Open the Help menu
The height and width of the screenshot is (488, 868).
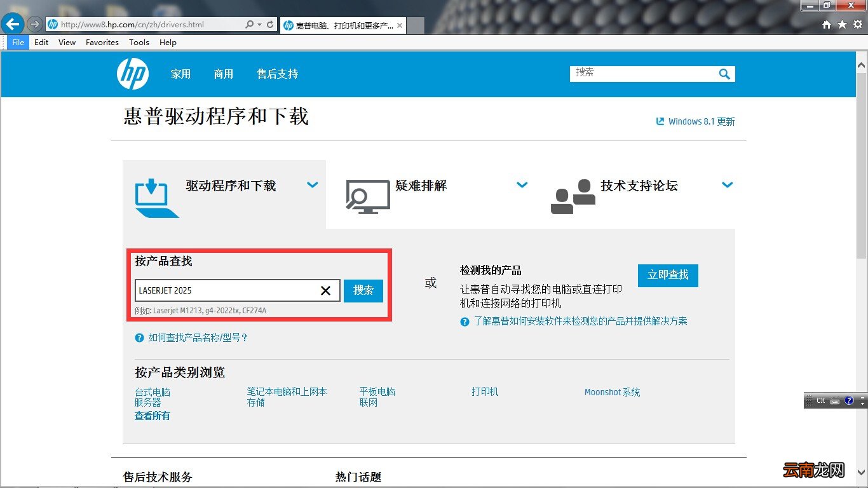point(168,43)
